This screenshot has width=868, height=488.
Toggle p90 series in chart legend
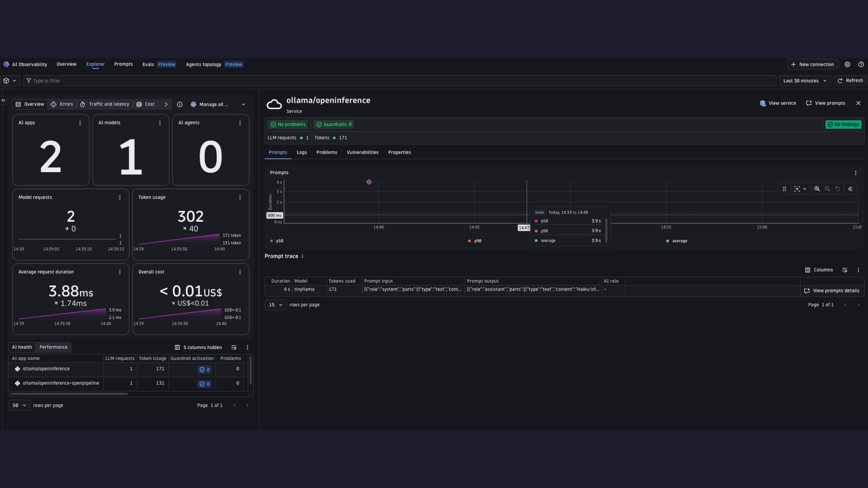(475, 241)
